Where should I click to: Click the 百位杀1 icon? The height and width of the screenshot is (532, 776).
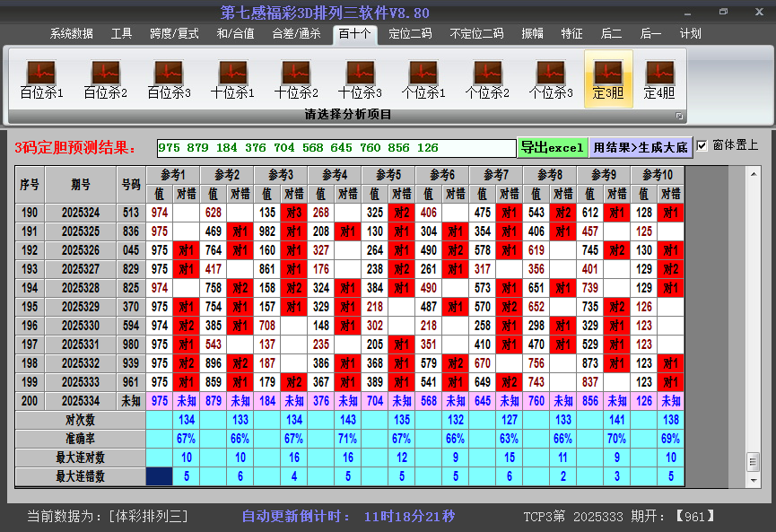(x=41, y=79)
